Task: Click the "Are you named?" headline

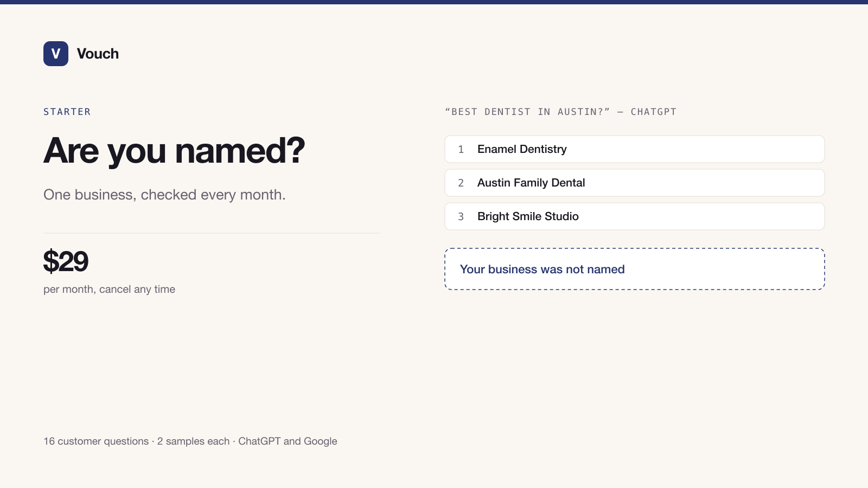Action: 174,151
